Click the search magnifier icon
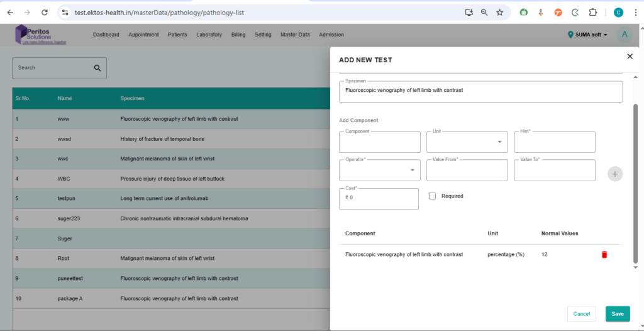The width and height of the screenshot is (644, 331). click(x=97, y=68)
